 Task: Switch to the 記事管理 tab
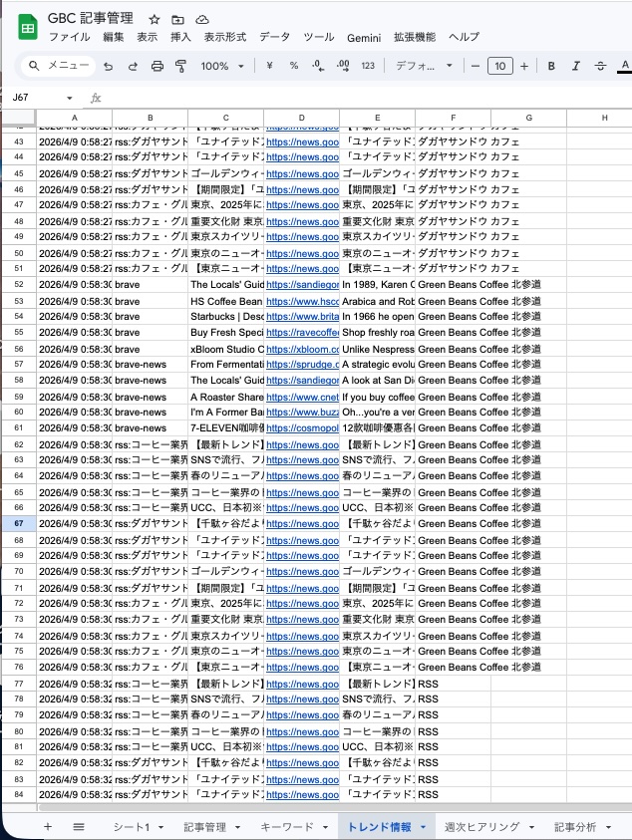point(204,827)
